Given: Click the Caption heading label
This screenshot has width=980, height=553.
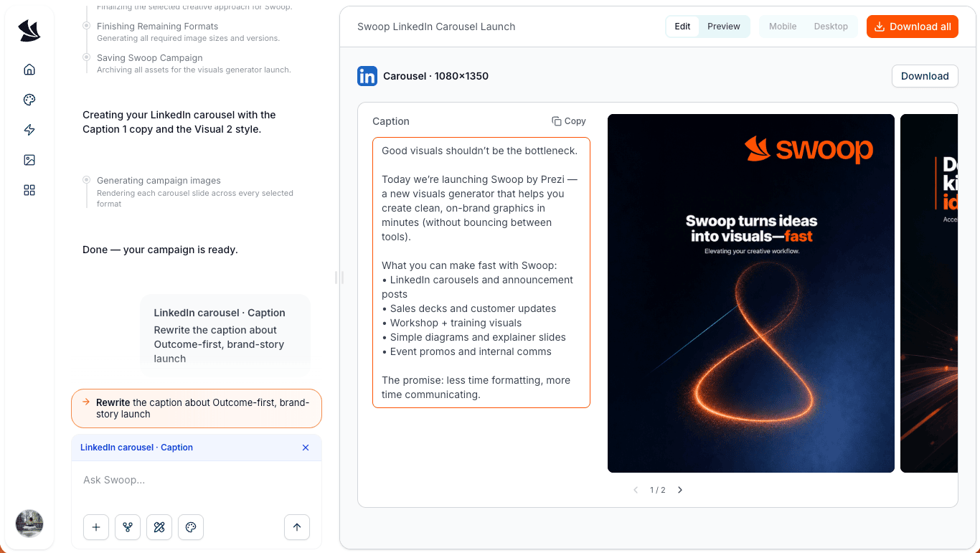Looking at the screenshot, I should coord(391,121).
